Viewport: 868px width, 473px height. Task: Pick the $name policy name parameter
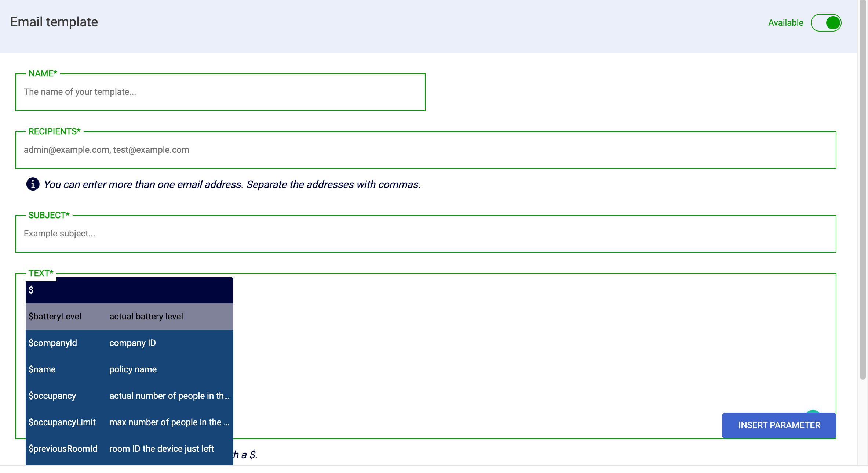pyautogui.click(x=130, y=369)
